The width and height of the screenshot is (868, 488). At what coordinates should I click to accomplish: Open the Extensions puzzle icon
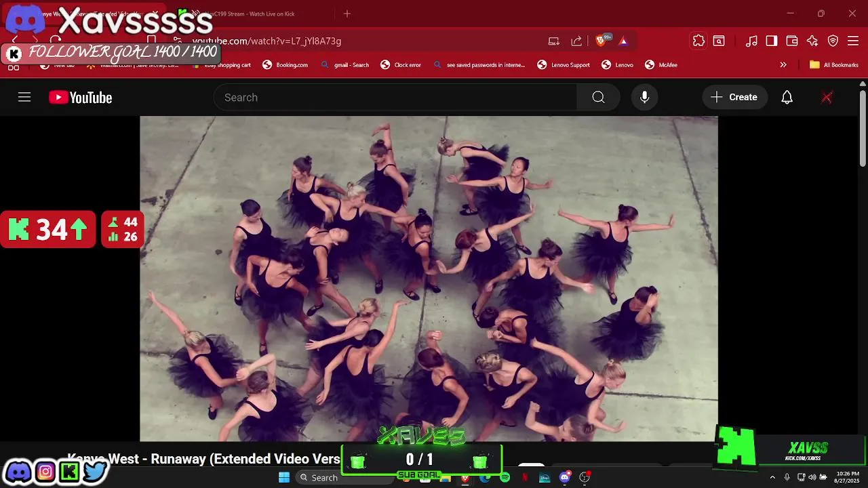pyautogui.click(x=698, y=41)
